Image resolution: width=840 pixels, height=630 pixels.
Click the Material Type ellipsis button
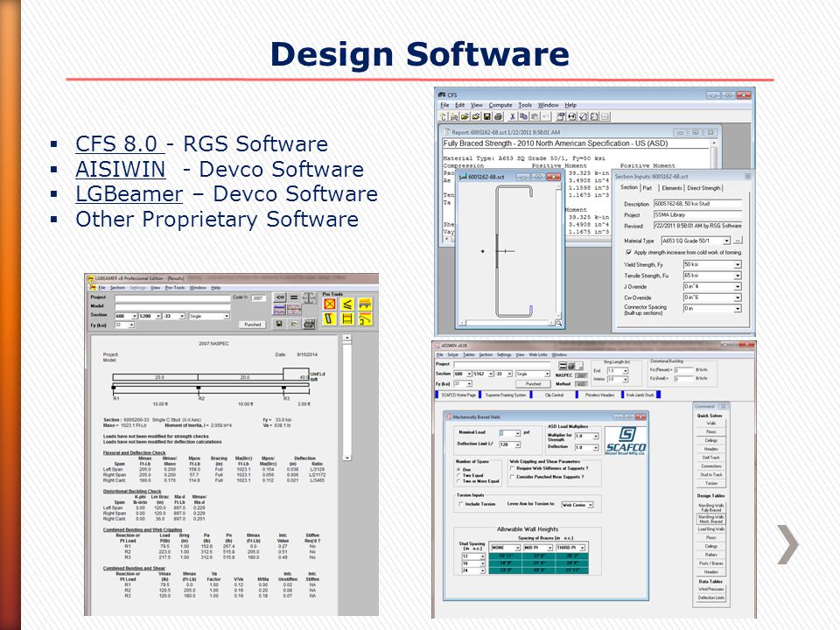tap(738, 241)
